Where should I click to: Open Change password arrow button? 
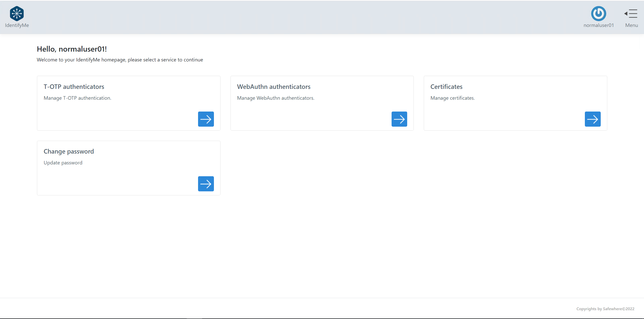(x=206, y=184)
